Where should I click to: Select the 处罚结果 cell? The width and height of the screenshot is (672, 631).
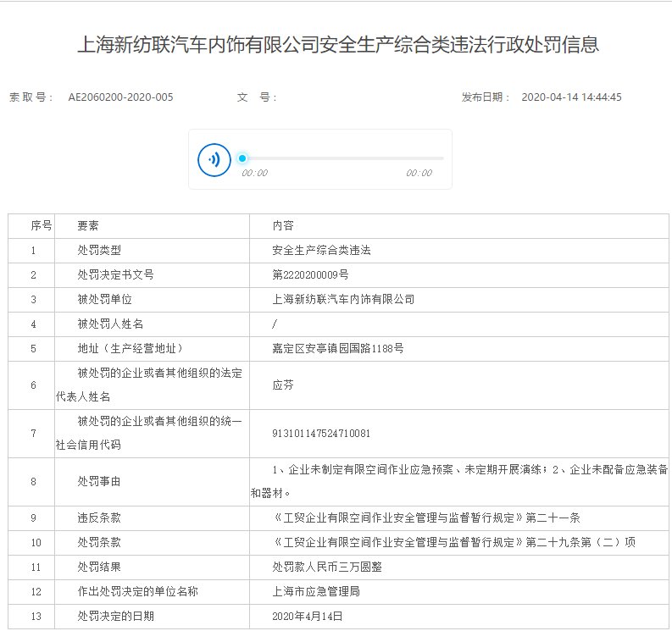[x=153, y=567]
